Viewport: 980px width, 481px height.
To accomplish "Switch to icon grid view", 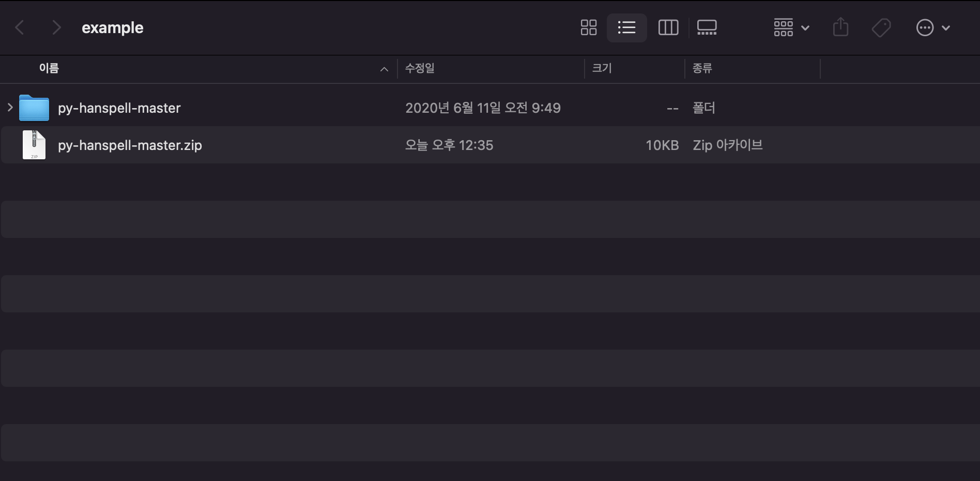I will [588, 27].
